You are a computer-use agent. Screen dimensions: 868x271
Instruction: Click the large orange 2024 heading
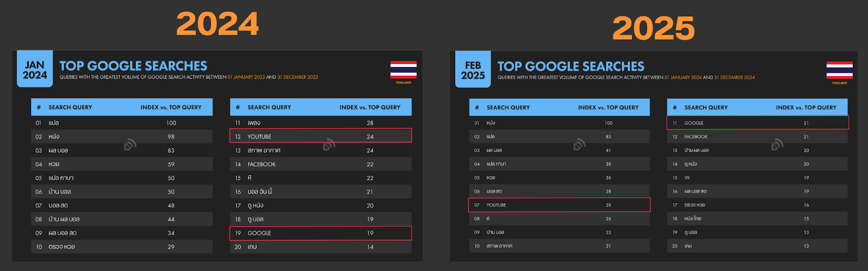pos(218,24)
